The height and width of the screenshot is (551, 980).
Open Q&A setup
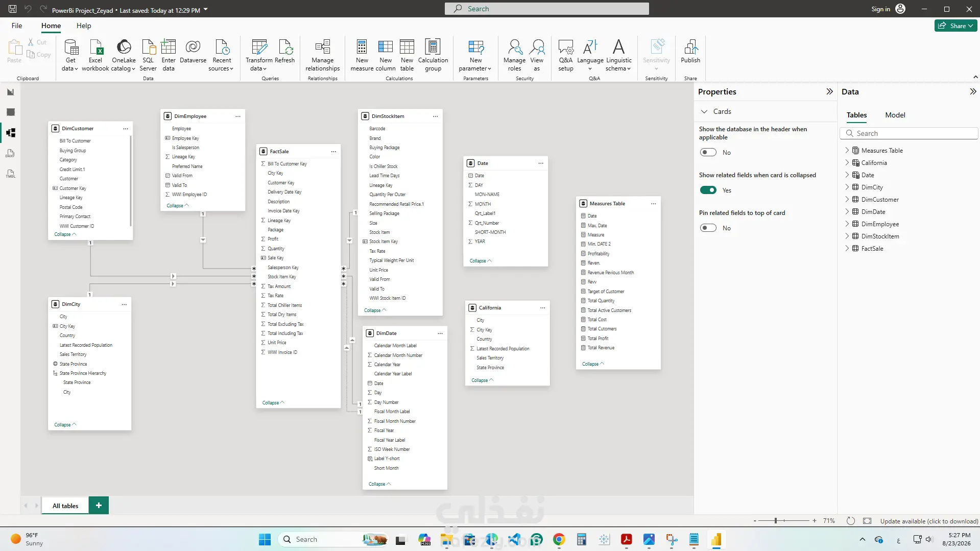tap(566, 55)
